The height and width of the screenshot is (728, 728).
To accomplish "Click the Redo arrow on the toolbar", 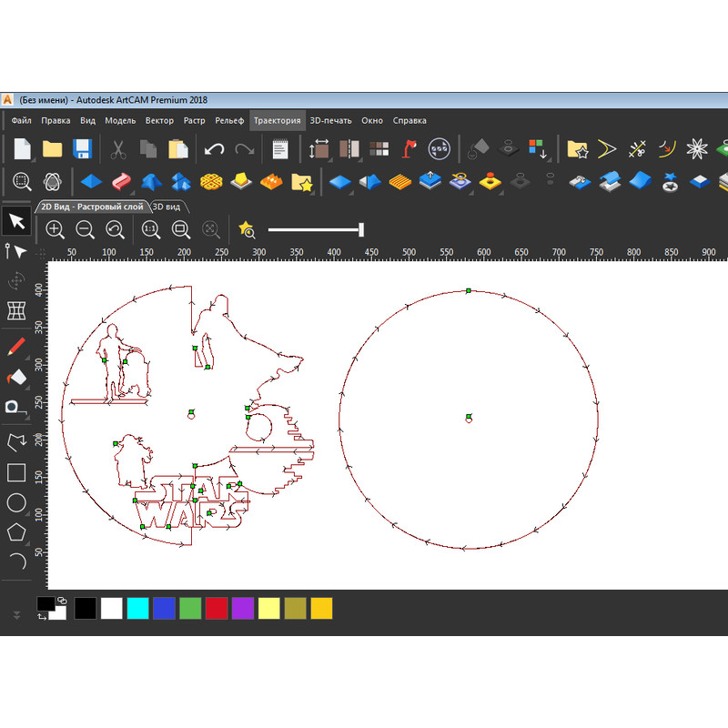I will click(x=246, y=147).
